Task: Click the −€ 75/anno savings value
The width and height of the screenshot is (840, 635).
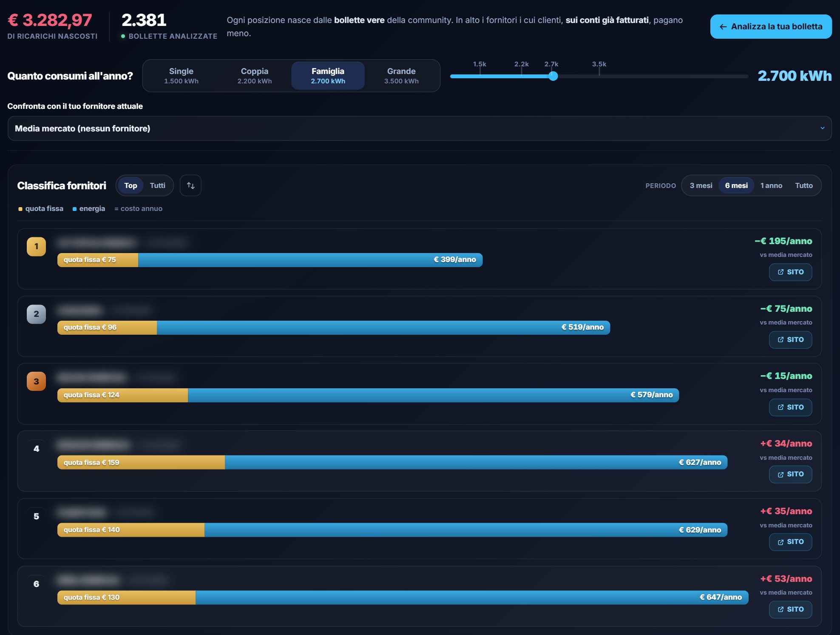Action: point(786,309)
